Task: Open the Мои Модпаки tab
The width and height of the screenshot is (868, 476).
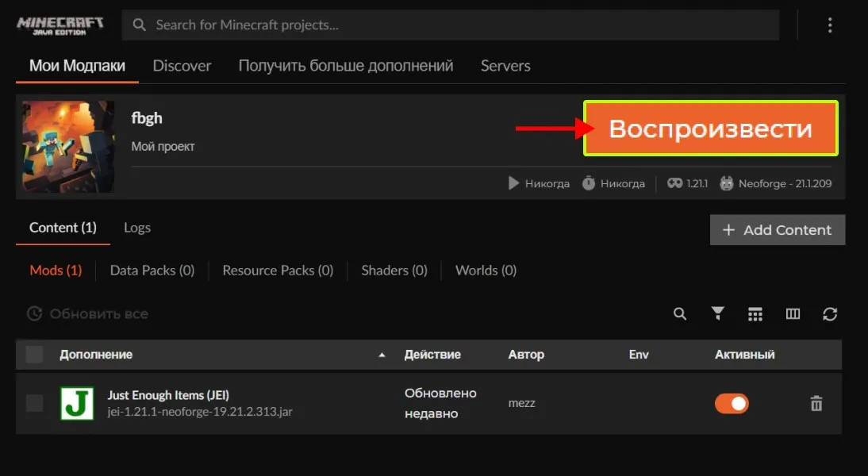Action: point(77,66)
